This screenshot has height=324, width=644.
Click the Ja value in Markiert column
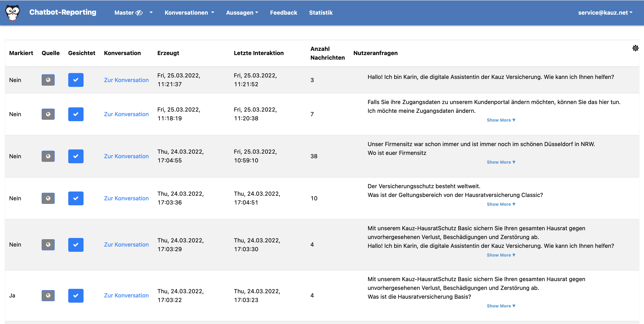pos(12,296)
